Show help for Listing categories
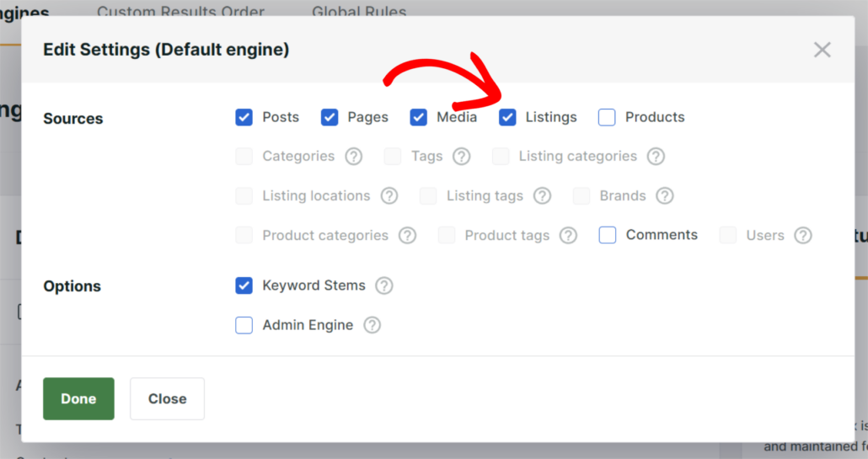868x459 pixels. click(x=656, y=157)
